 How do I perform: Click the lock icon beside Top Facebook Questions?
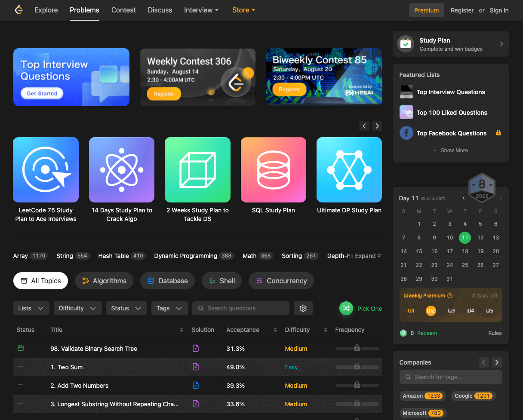[x=498, y=133]
